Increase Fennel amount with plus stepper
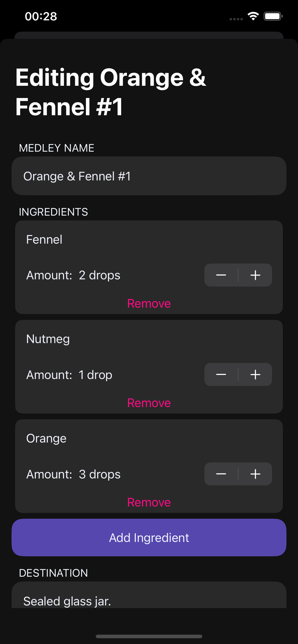 (x=255, y=275)
